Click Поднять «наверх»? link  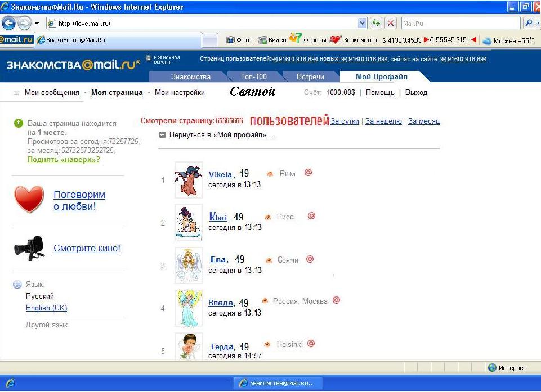pos(64,159)
